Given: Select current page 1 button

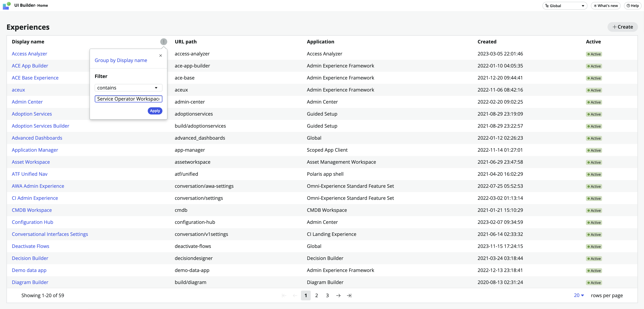Looking at the screenshot, I should [x=306, y=295].
